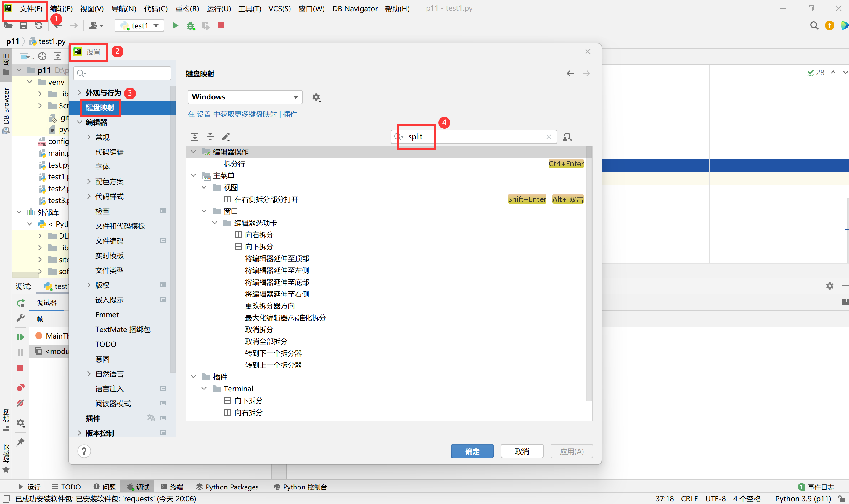
Task: Click the Search Everywhere magnifier icon
Action: [814, 25]
